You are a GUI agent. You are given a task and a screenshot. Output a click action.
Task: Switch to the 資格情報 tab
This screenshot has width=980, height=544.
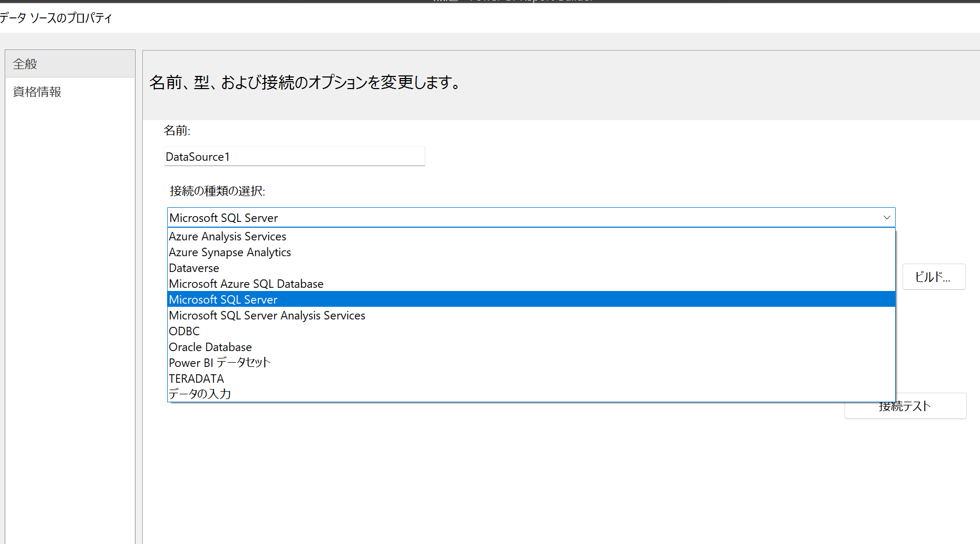click(x=70, y=92)
